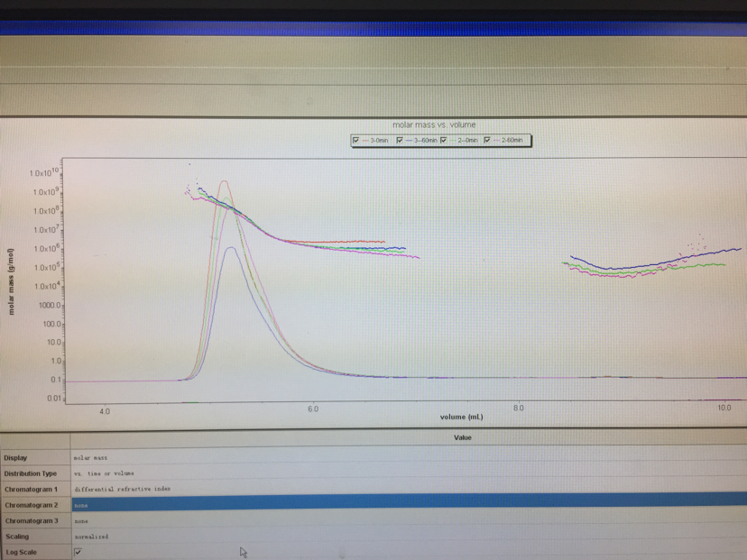747x560 pixels.
Task: Click the 'Value' column header
Action: click(462, 437)
